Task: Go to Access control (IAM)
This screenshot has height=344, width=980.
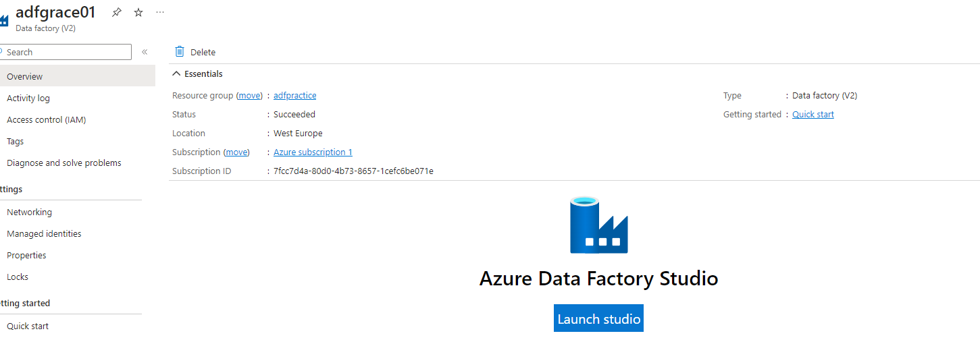Action: coord(47,120)
